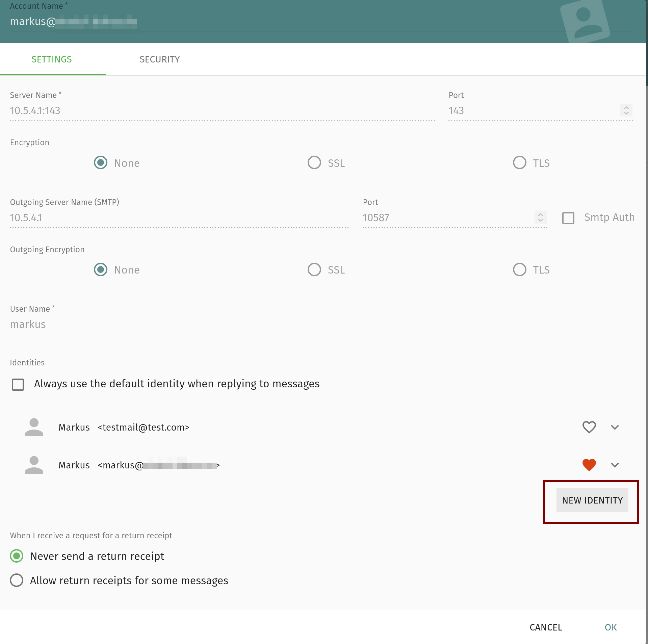Click the User Name input field
The image size is (648, 644).
[164, 325]
